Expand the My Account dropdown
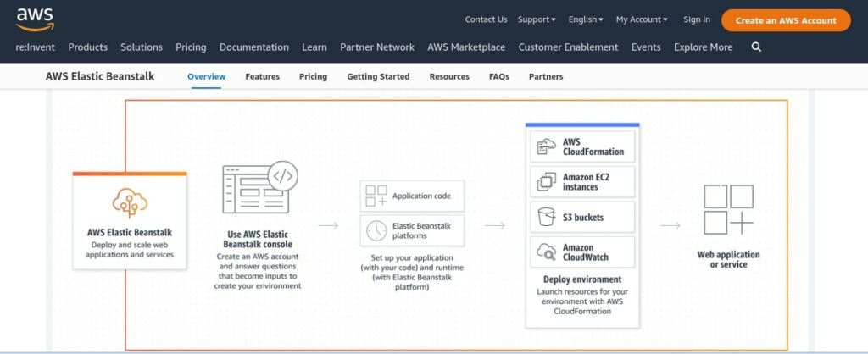The height and width of the screenshot is (354, 868). pos(642,19)
